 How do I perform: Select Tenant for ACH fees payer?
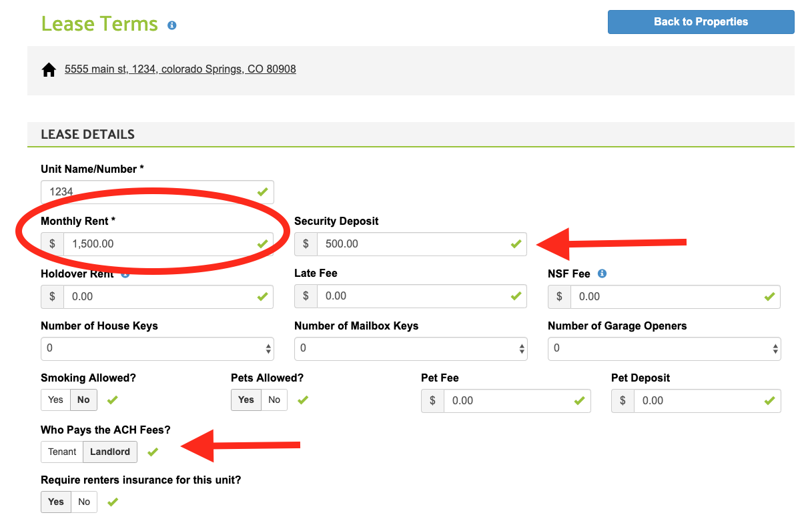point(62,452)
